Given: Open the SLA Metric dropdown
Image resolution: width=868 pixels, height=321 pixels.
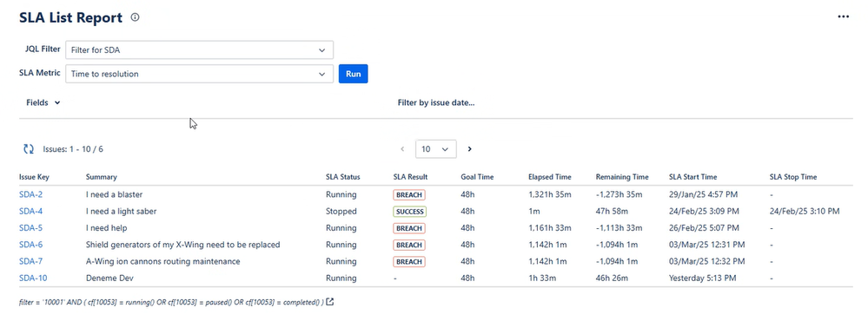Looking at the screenshot, I should (199, 74).
